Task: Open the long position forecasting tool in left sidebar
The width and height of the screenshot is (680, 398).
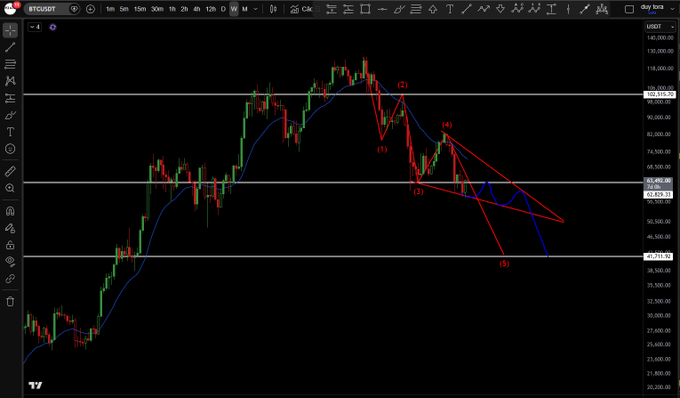Action: coord(10,98)
